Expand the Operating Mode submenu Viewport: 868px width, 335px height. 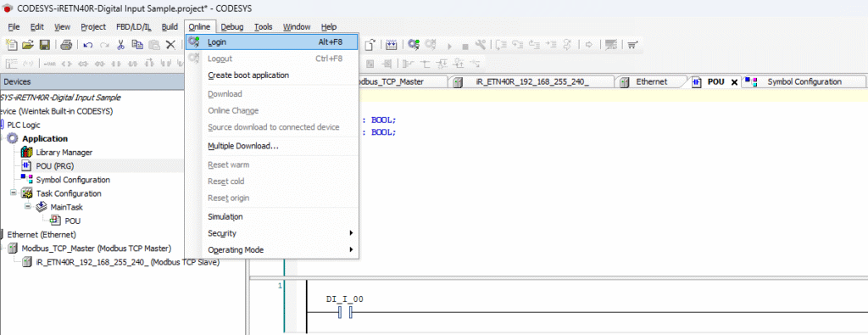(x=272, y=249)
